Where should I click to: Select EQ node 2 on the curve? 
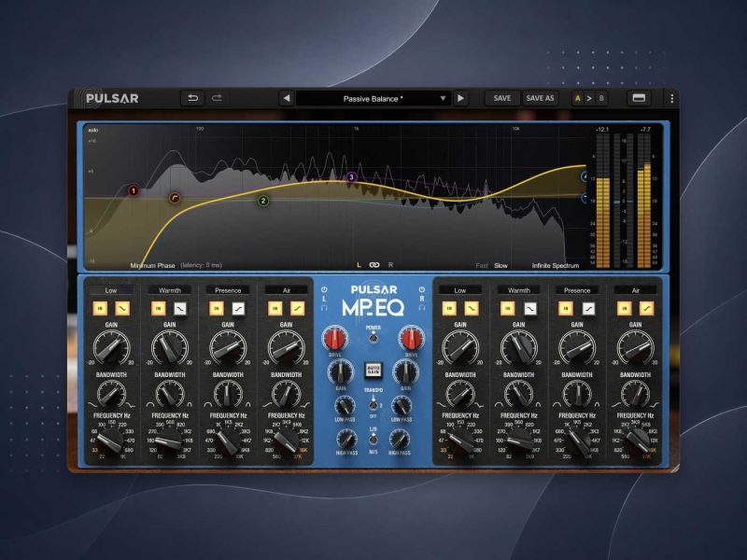click(x=263, y=201)
